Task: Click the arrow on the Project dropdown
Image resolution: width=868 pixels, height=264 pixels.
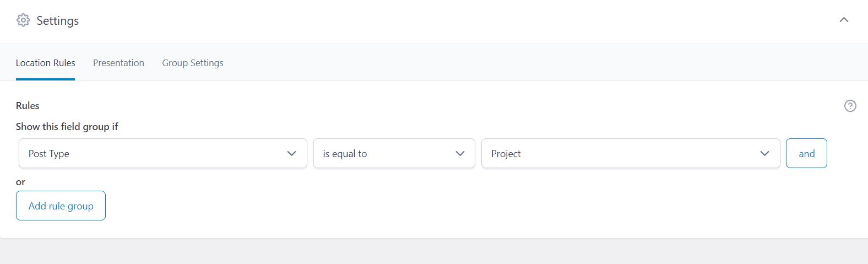Action: point(764,153)
